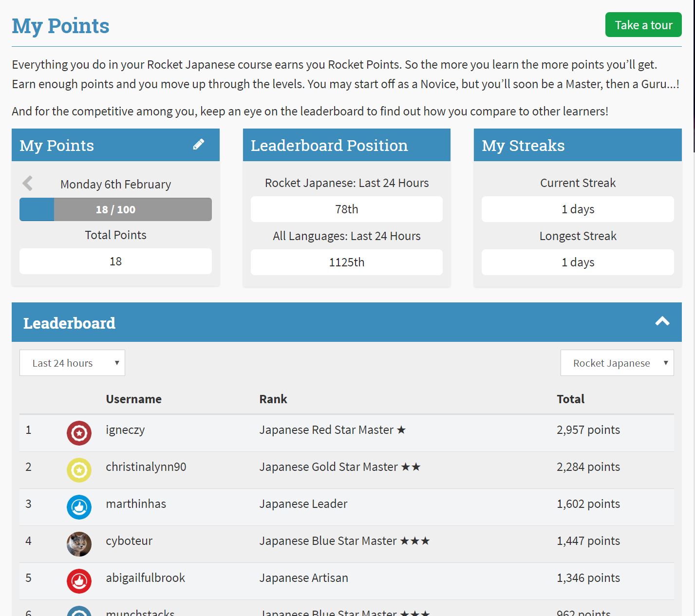The height and width of the screenshot is (616, 695).
Task: Select the Username column header
Action: point(133,399)
